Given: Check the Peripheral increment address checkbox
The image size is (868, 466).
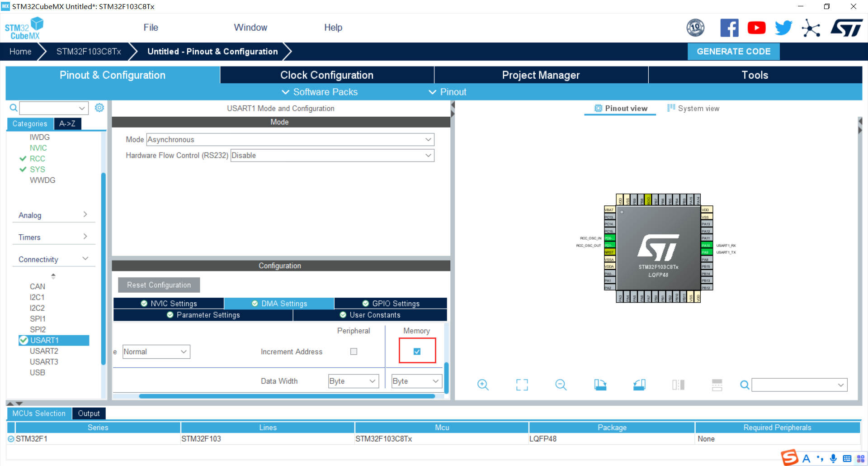Looking at the screenshot, I should (x=354, y=352).
